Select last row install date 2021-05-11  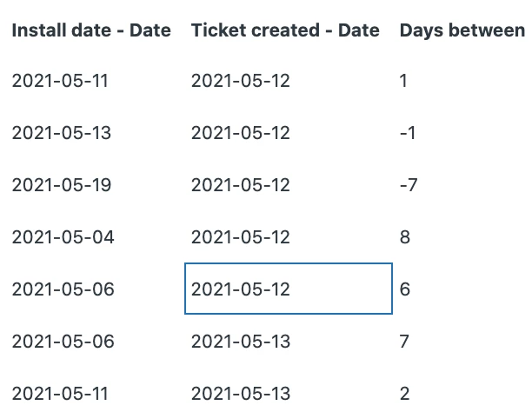(x=60, y=394)
